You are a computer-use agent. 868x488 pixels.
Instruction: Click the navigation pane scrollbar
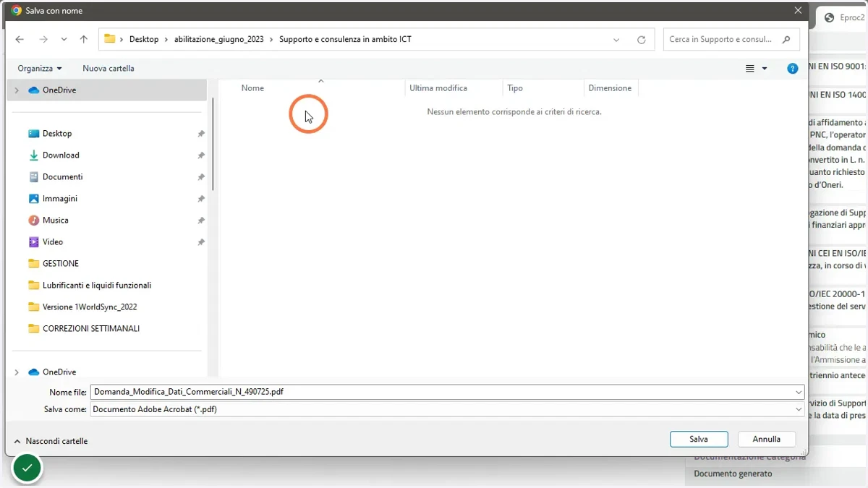pos(213,145)
